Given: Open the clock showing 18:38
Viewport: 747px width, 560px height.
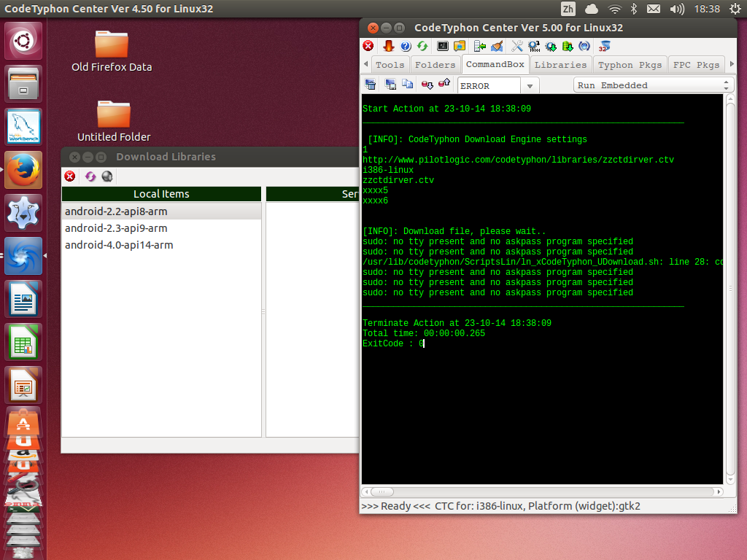Looking at the screenshot, I should pyautogui.click(x=707, y=9).
